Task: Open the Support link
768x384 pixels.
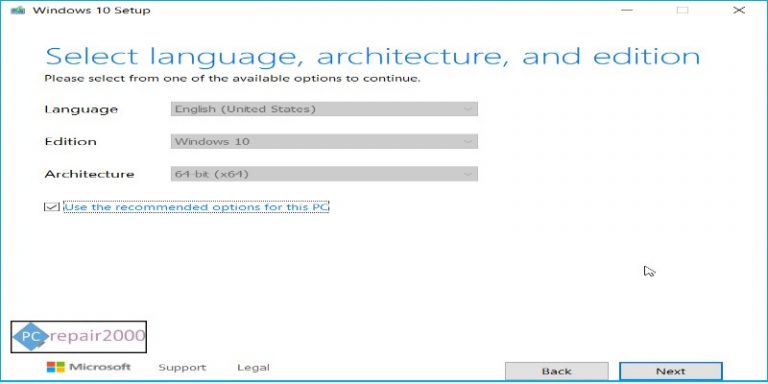Action: pyautogui.click(x=182, y=367)
